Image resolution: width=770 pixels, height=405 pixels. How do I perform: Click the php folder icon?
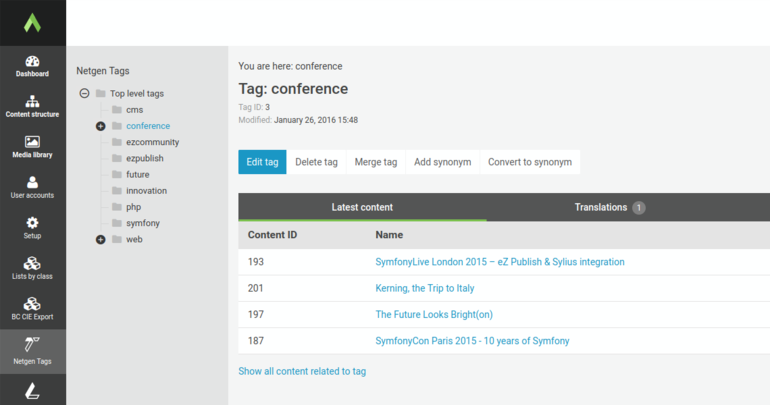click(117, 207)
